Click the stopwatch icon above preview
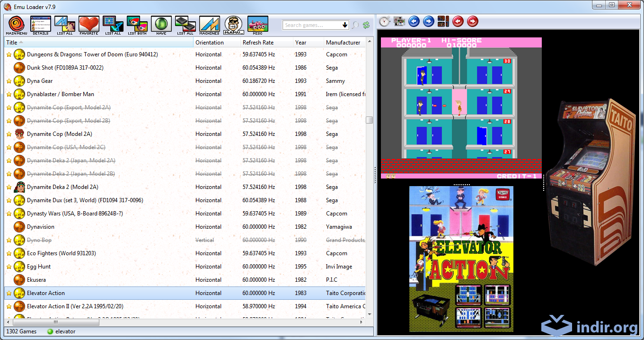644x340 pixels. click(x=385, y=21)
